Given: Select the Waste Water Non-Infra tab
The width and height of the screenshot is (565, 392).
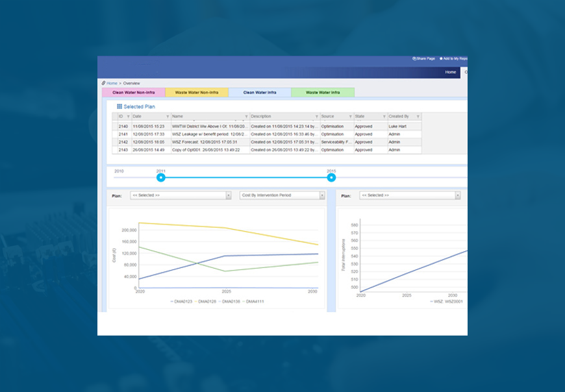Looking at the screenshot, I should coord(196,92).
